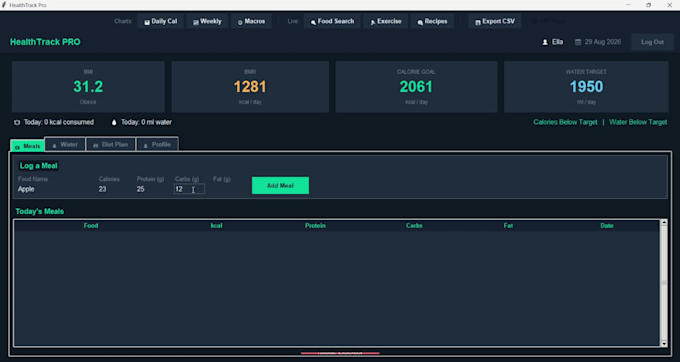This screenshot has width=680, height=362.
Task: Click the Food column header
Action: (x=91, y=225)
